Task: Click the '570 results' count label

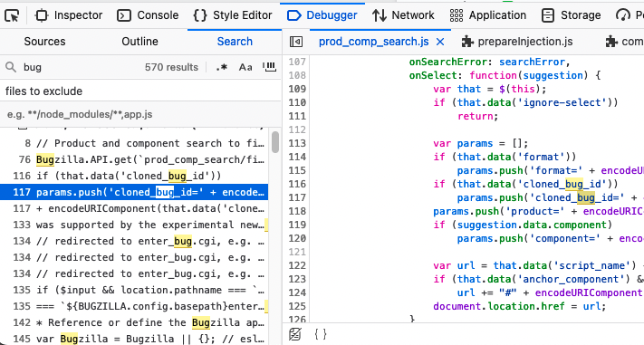Action: [171, 67]
